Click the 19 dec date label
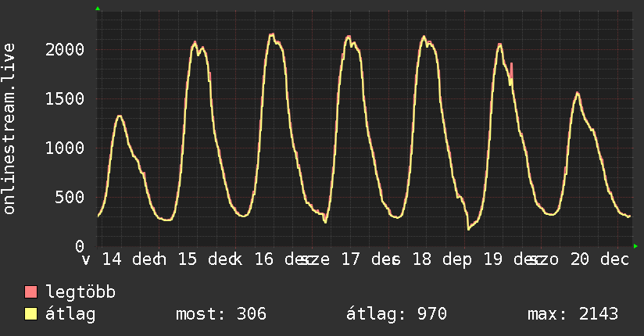This screenshot has height=336, width=644. point(513,259)
